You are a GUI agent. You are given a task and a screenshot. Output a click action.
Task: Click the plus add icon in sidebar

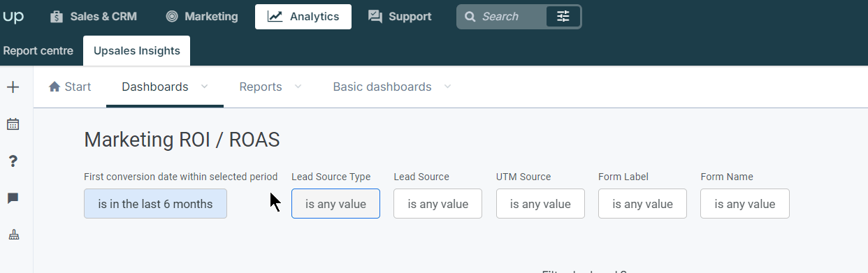[13, 87]
